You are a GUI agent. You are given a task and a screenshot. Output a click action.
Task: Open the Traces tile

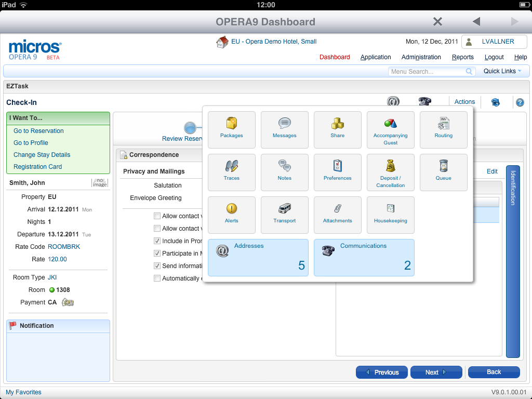(231, 172)
